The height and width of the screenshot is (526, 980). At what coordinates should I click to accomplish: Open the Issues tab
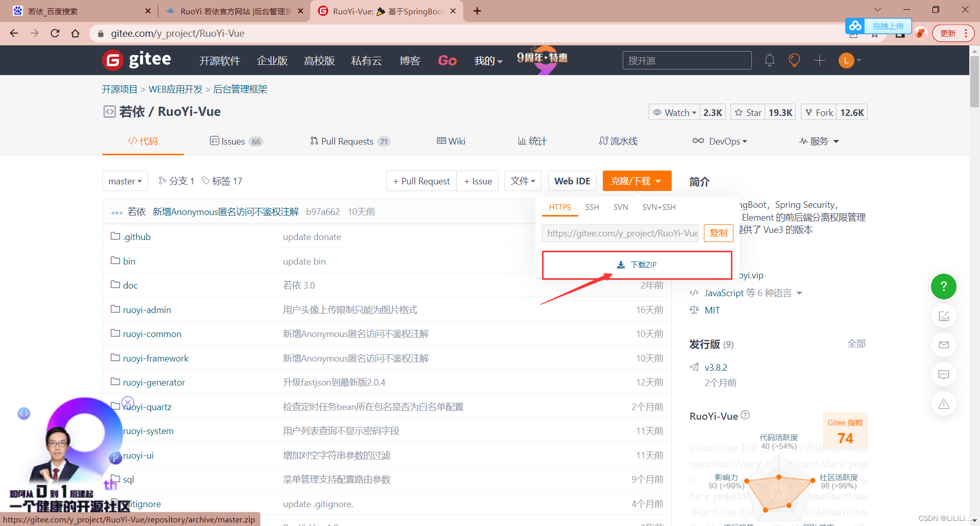coord(236,141)
